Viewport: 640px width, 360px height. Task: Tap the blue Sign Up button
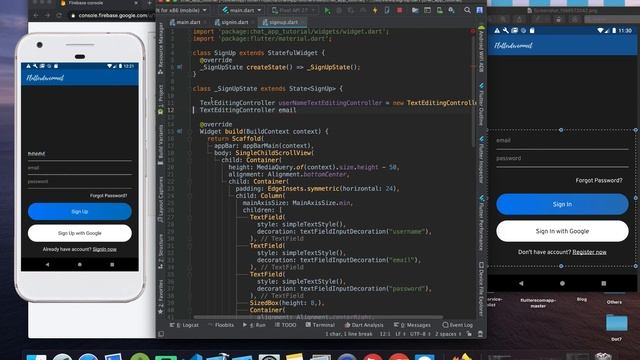click(x=80, y=211)
